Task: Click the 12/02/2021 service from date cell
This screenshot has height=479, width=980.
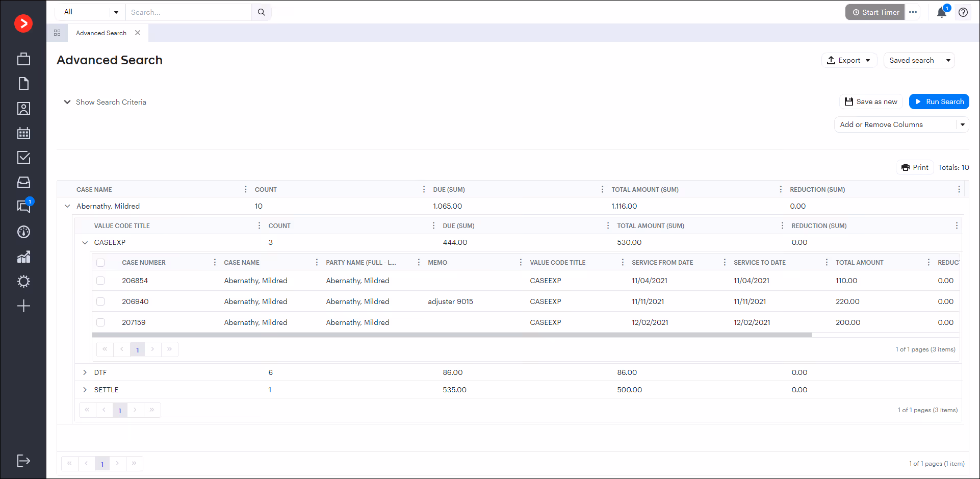Action: click(650, 322)
